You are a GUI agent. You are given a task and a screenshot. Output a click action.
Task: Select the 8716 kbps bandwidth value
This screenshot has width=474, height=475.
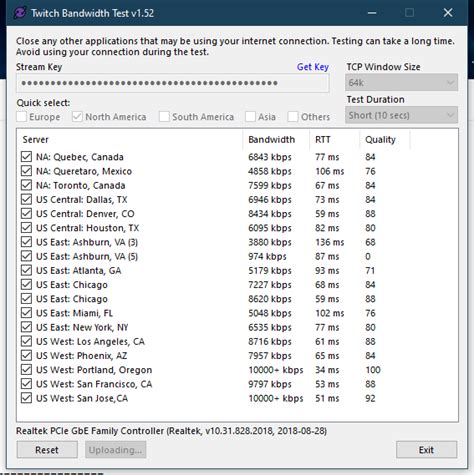pos(270,342)
